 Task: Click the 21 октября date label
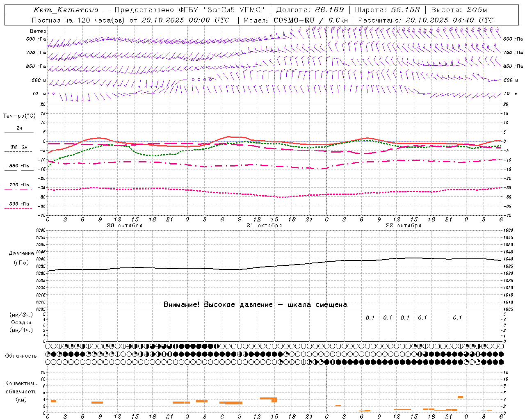(x=264, y=226)
